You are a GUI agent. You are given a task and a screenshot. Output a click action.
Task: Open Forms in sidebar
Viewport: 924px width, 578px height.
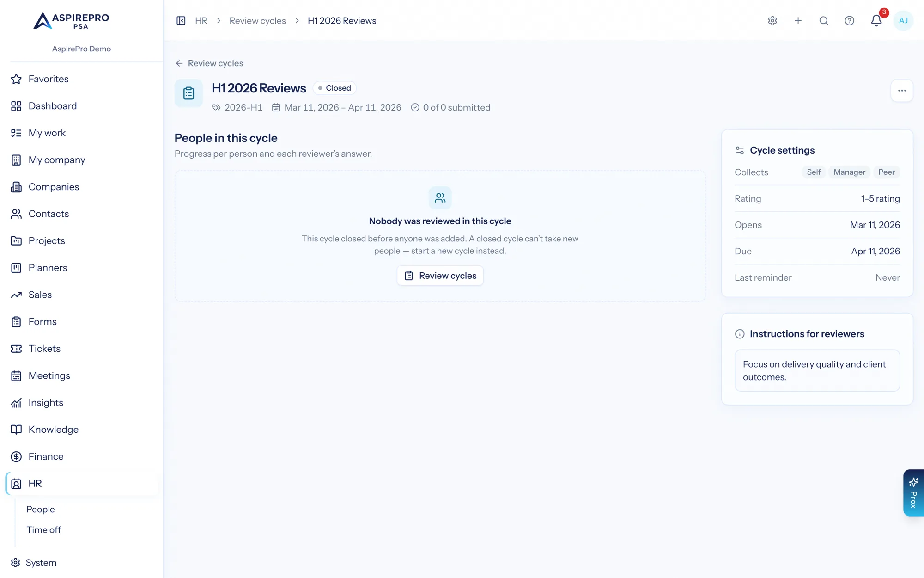81,322
